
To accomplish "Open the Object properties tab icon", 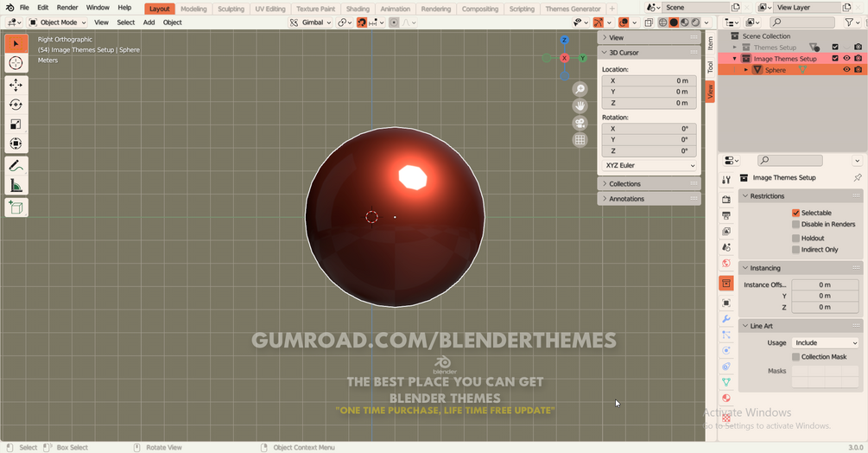I will [726, 303].
